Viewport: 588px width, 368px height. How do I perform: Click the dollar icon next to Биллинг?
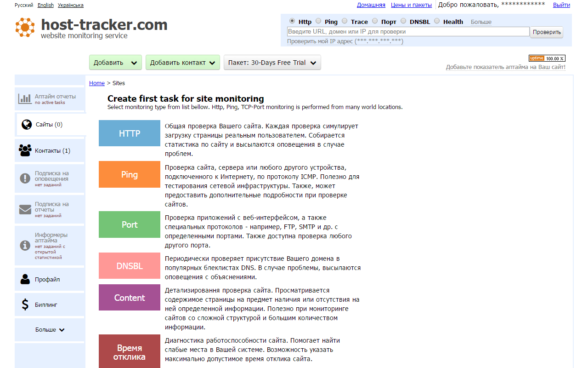25,305
